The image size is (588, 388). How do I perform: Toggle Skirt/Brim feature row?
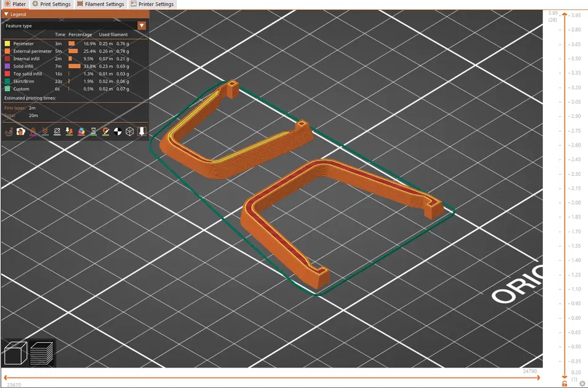75,81
